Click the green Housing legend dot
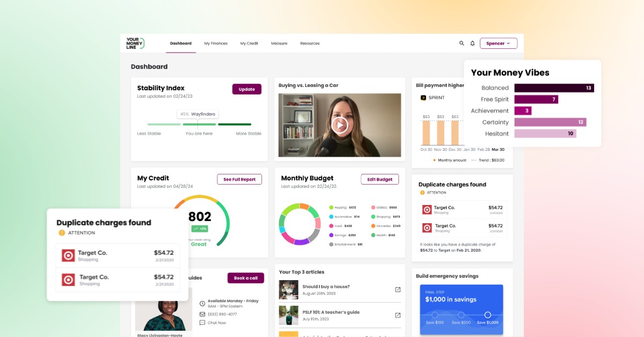Viewport: 644px width, 337px height. point(331,206)
